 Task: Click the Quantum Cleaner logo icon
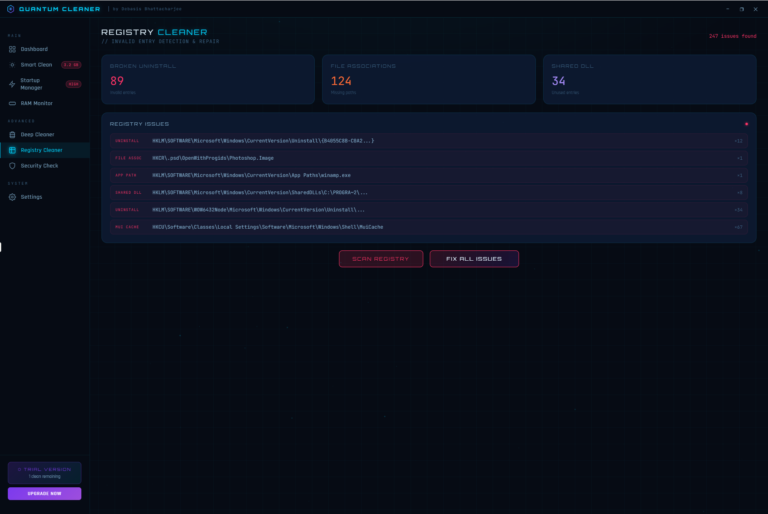pos(10,9)
